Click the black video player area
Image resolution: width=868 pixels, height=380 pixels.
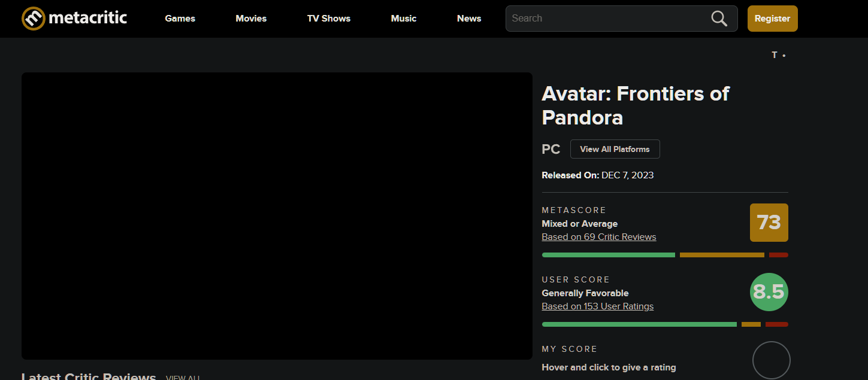coord(277,216)
